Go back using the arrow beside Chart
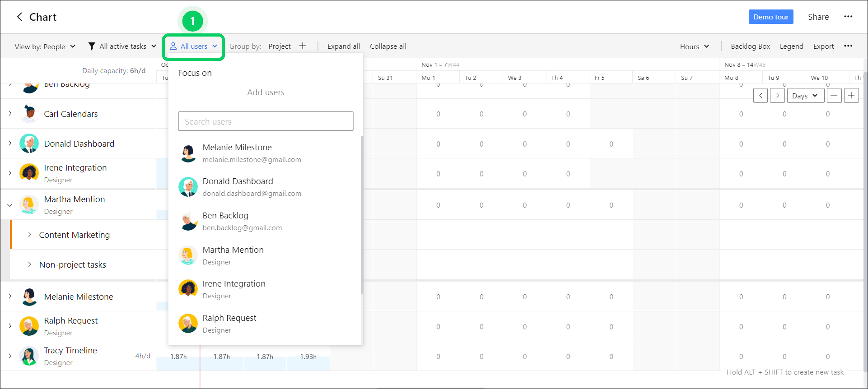868x389 pixels. pos(19,17)
